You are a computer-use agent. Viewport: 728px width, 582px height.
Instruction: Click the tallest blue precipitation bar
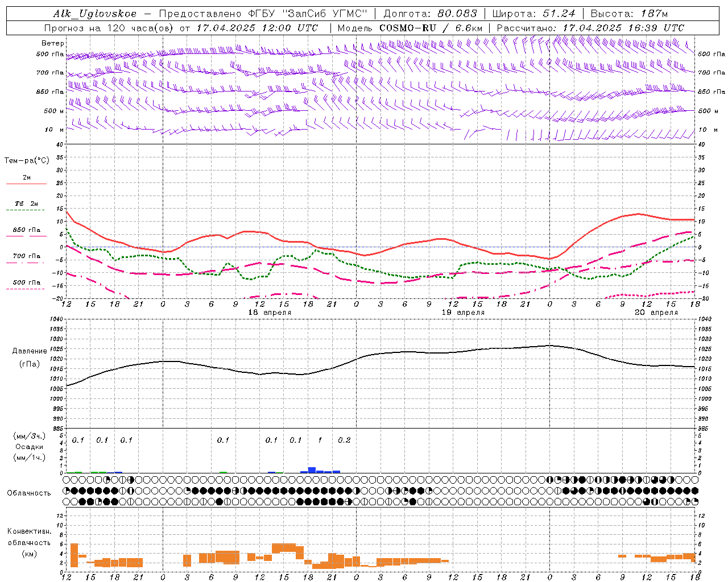pos(312,470)
